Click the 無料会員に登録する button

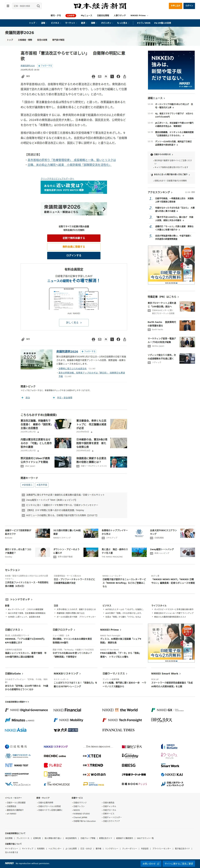(x=74, y=247)
